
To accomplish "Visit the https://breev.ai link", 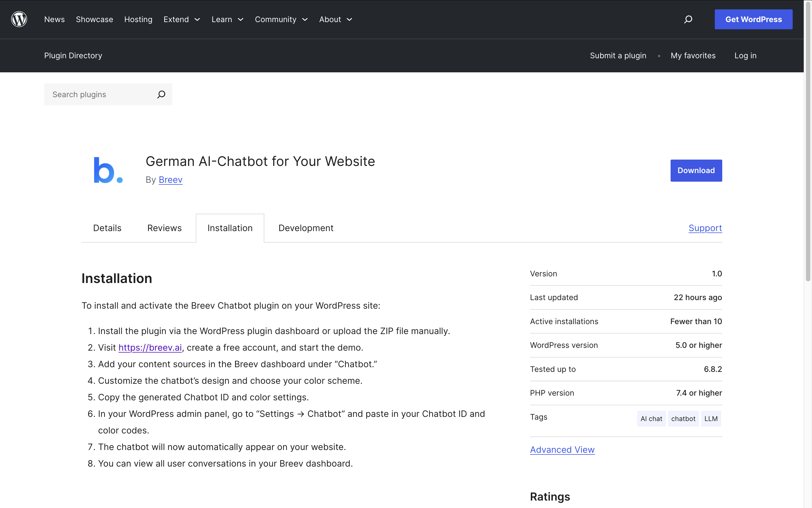I will tap(150, 347).
